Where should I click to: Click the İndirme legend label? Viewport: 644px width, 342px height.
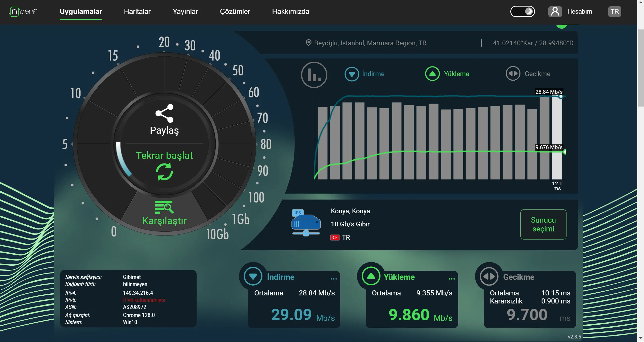tap(373, 74)
